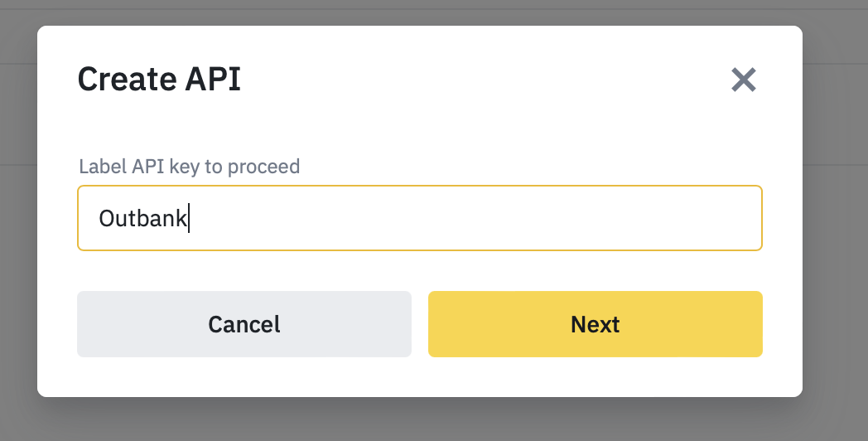
Task: Click the dimmed backdrop outside the dialog
Action: point(836,221)
